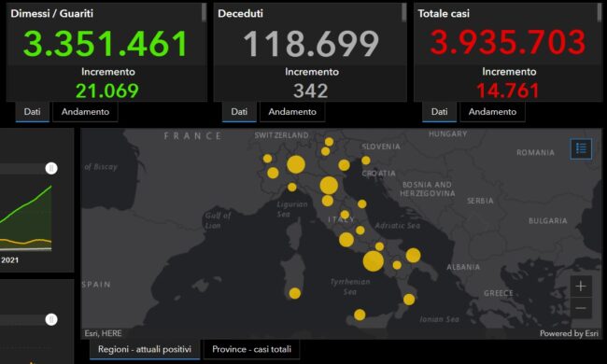Open the map legend list icon
The image size is (607, 364).
[581, 148]
